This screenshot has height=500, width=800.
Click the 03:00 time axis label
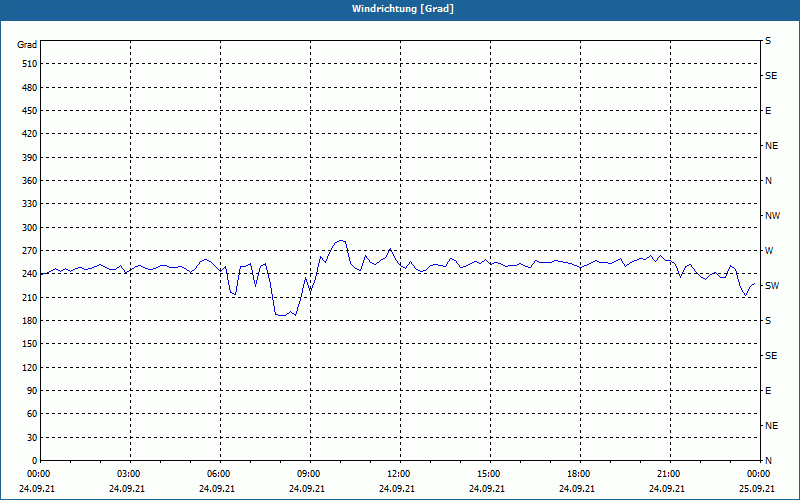coord(129,474)
